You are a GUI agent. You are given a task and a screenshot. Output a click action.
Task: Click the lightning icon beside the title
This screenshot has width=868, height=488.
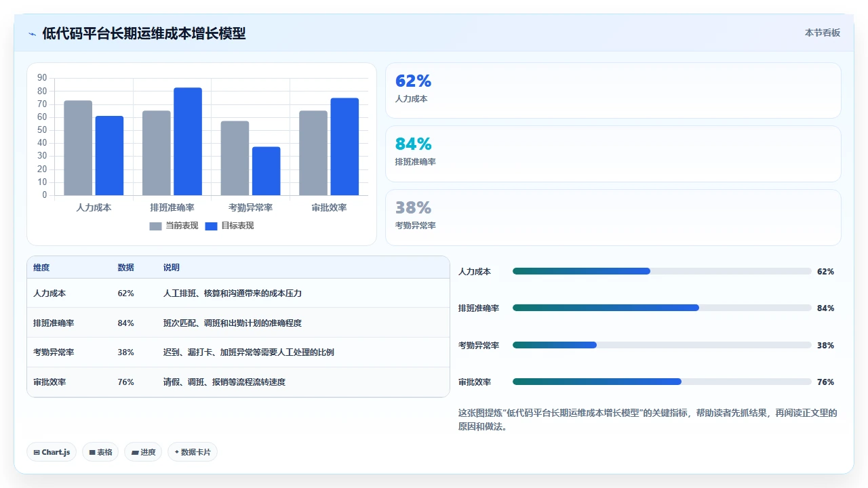pyautogui.click(x=32, y=34)
